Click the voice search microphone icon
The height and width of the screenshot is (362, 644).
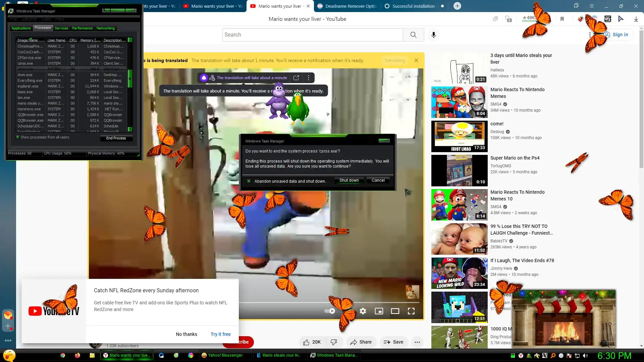433,35
